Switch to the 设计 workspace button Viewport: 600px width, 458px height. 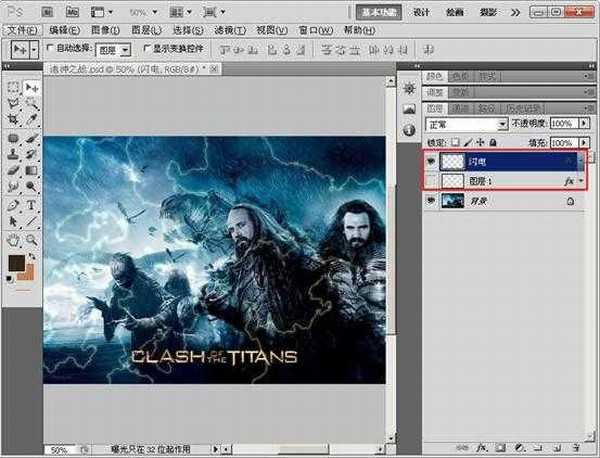pyautogui.click(x=422, y=13)
